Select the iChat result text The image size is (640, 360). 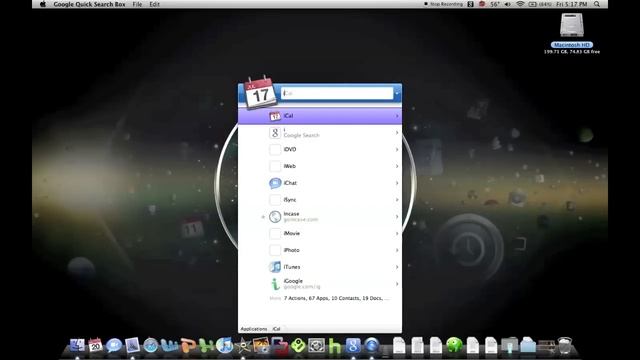click(290, 183)
